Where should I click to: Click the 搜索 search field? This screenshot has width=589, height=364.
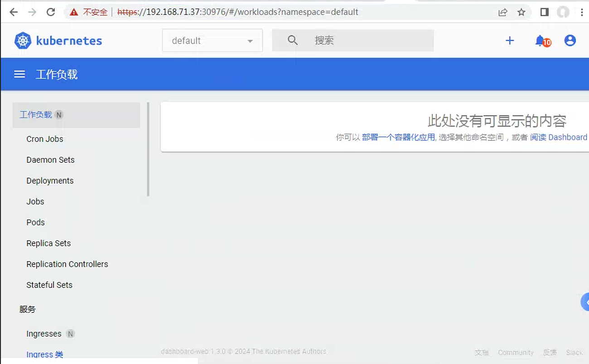pyautogui.click(x=353, y=40)
